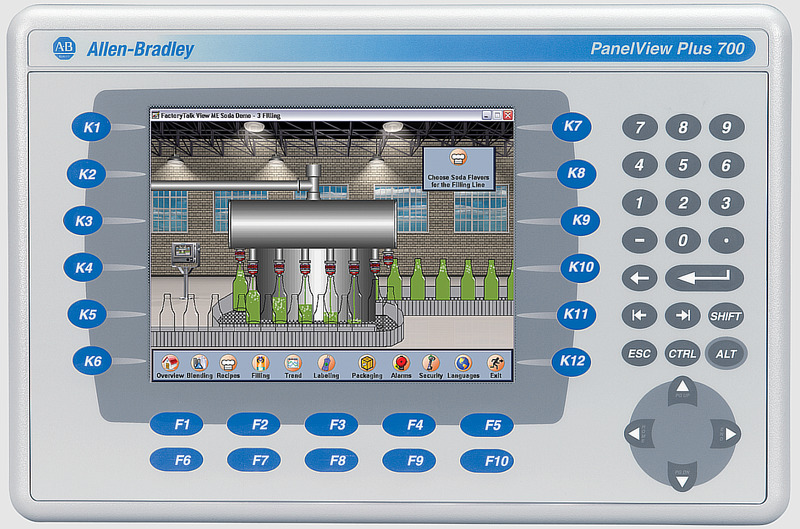The image size is (800, 529).
Task: Tap the SHIFT key
Action: click(727, 316)
